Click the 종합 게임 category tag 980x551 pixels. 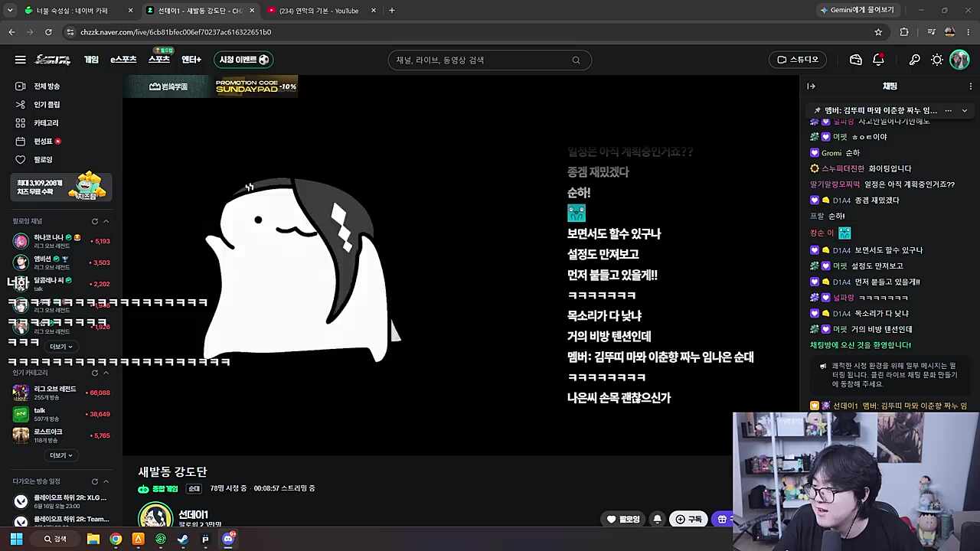pyautogui.click(x=158, y=488)
